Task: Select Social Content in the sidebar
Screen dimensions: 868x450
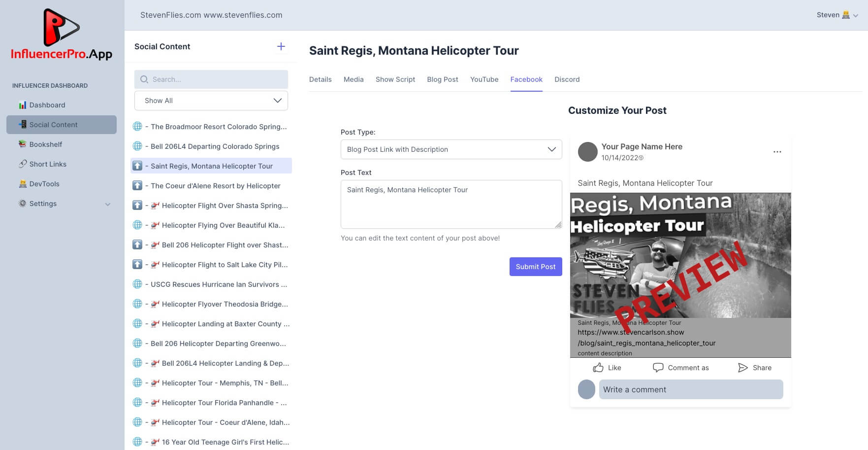Action: pos(62,125)
